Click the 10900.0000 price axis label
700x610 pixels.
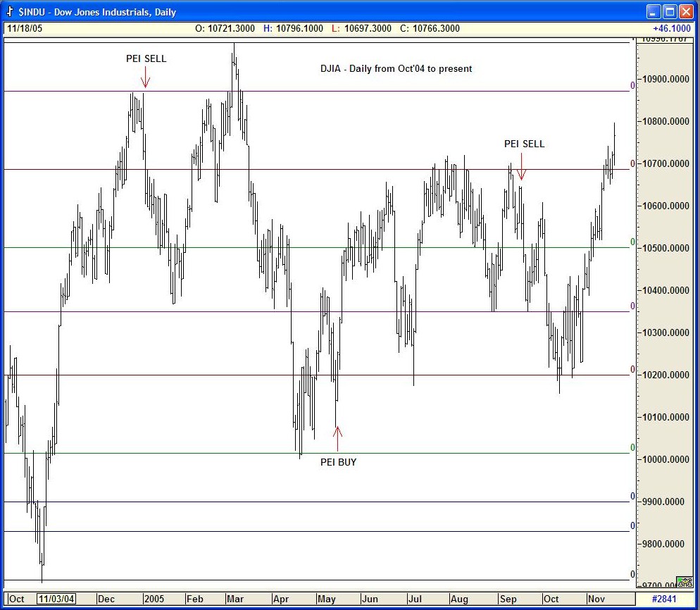(x=665, y=79)
